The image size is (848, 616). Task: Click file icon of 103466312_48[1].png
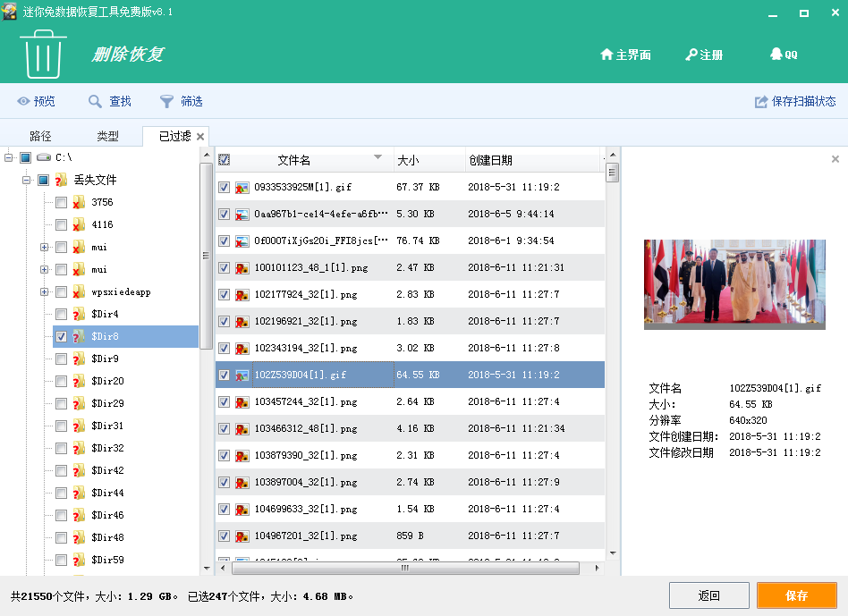point(242,429)
